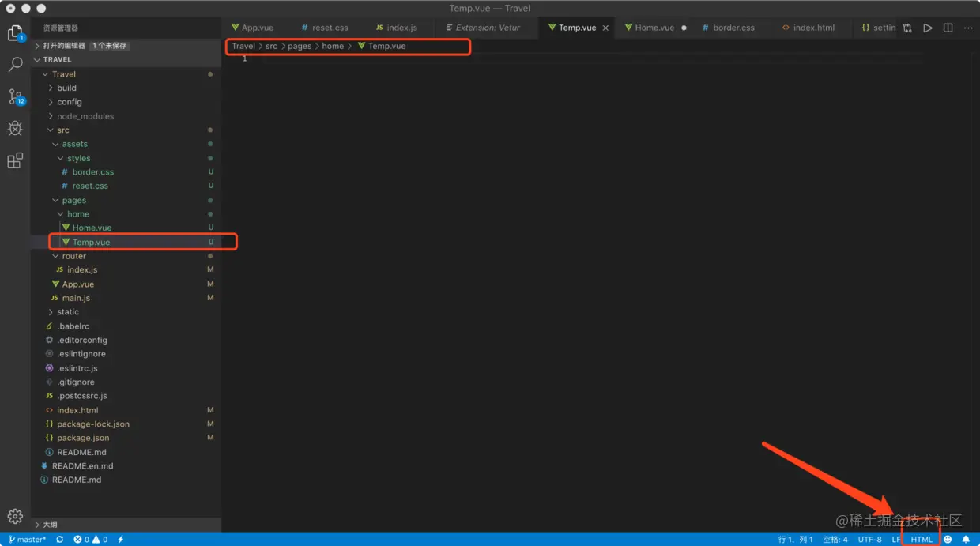Screen dimensions: 980x546
Task: Split the editor using the split icon
Action: click(948, 27)
